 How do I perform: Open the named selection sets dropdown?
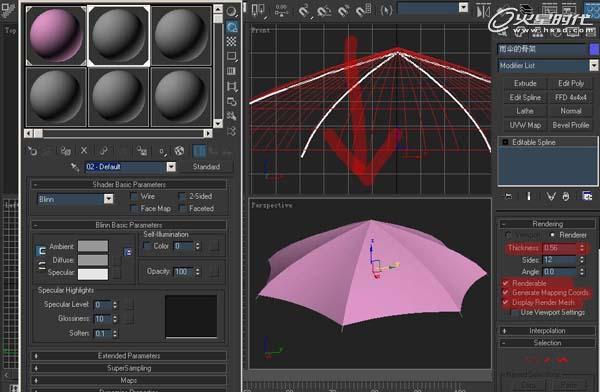click(463, 7)
